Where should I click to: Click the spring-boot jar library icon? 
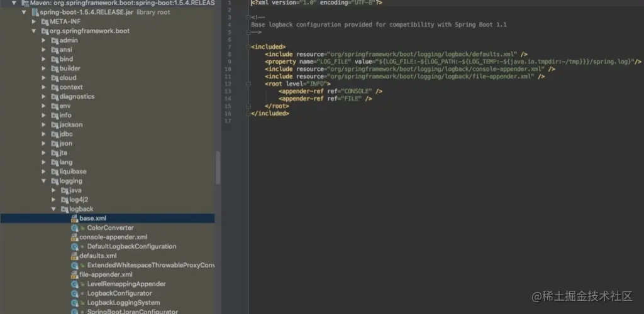35,12
